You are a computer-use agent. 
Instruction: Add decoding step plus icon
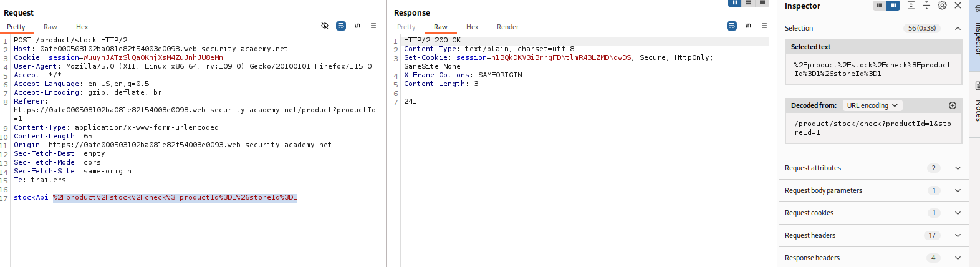click(953, 105)
